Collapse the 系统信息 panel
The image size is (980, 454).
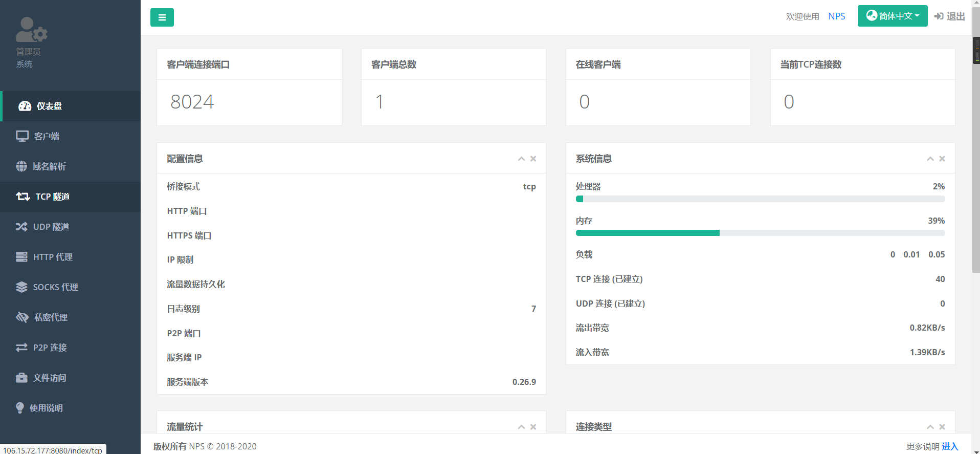pyautogui.click(x=930, y=159)
